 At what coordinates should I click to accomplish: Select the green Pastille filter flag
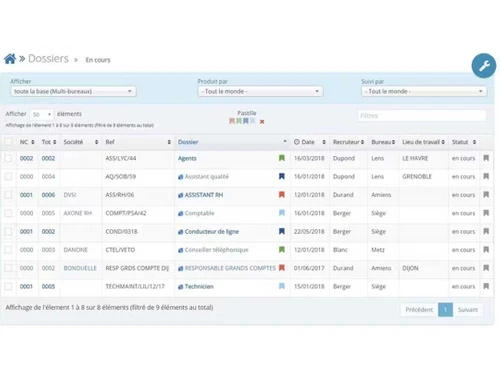pos(239,121)
